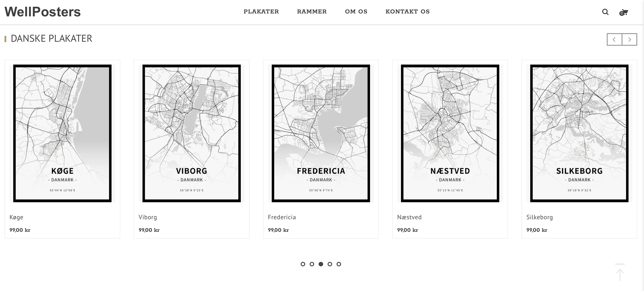The height and width of the screenshot is (291, 644).
Task: Select the fourth carousel pagination dot
Action: tap(330, 264)
